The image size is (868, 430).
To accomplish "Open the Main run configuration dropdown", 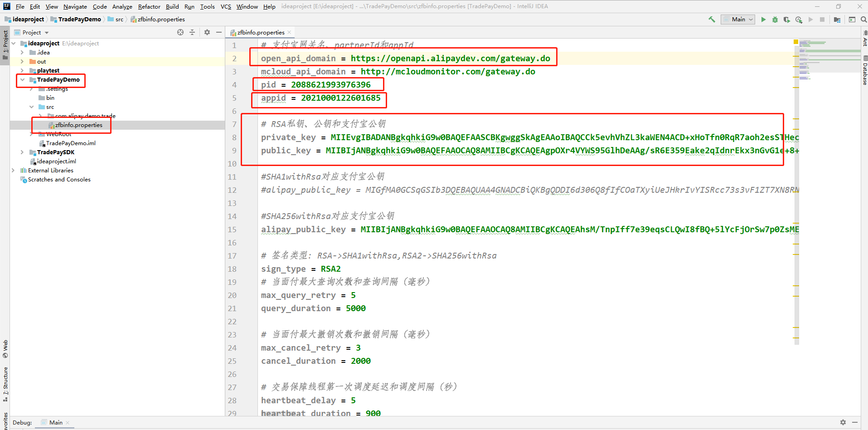I will pyautogui.click(x=738, y=20).
